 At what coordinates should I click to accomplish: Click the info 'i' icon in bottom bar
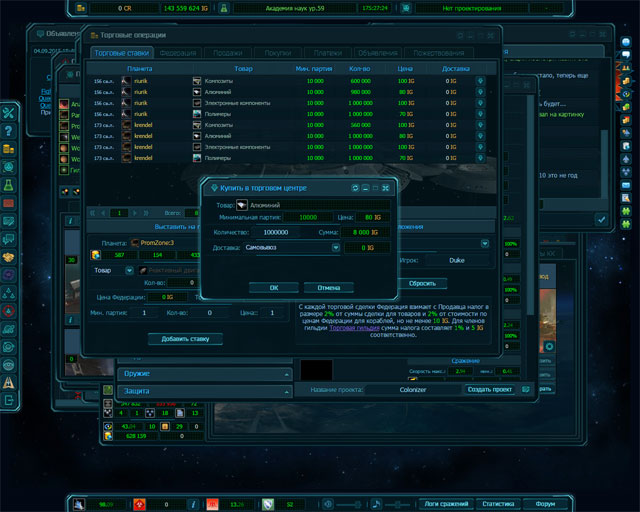[193, 505]
